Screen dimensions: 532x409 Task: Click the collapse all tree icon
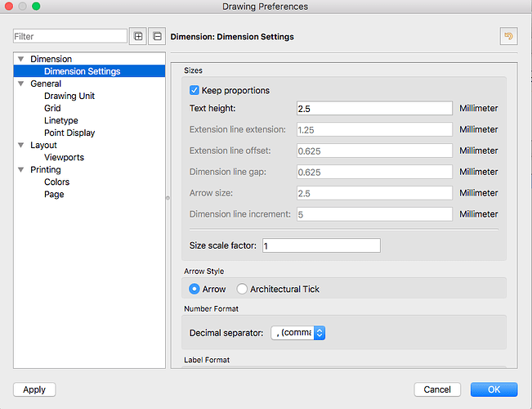pos(156,37)
